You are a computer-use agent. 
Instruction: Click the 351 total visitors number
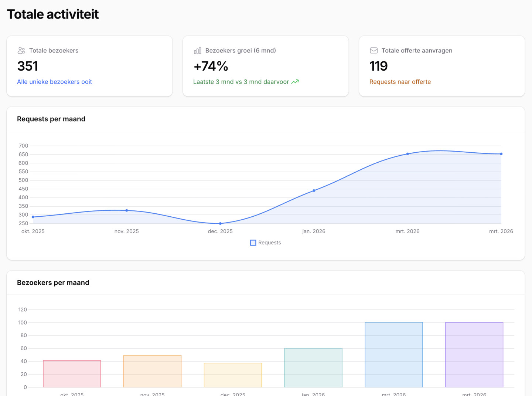pos(28,66)
